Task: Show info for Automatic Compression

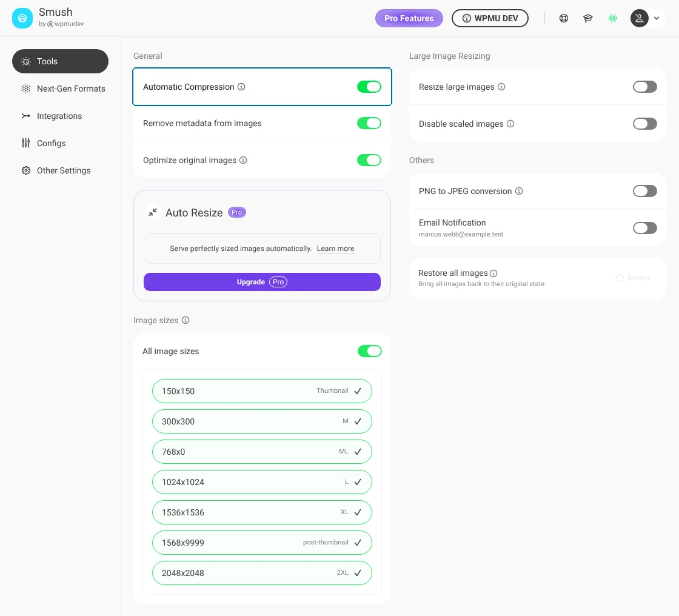Action: 242,87
